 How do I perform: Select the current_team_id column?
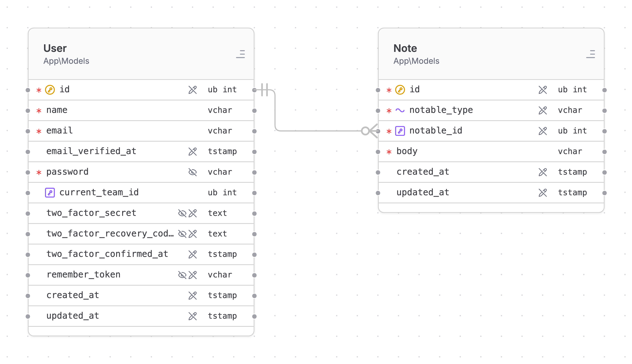141,193
